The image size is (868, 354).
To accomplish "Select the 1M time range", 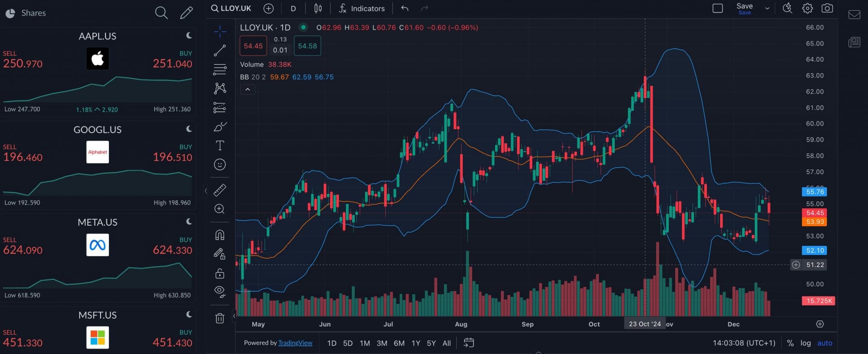I will pyautogui.click(x=364, y=343).
